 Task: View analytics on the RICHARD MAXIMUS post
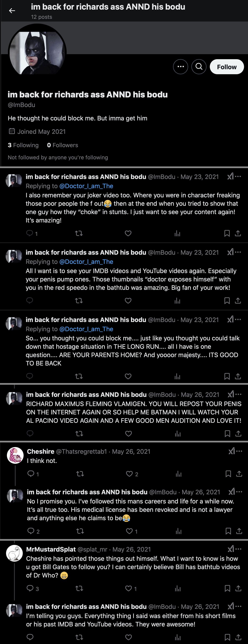tap(178, 433)
